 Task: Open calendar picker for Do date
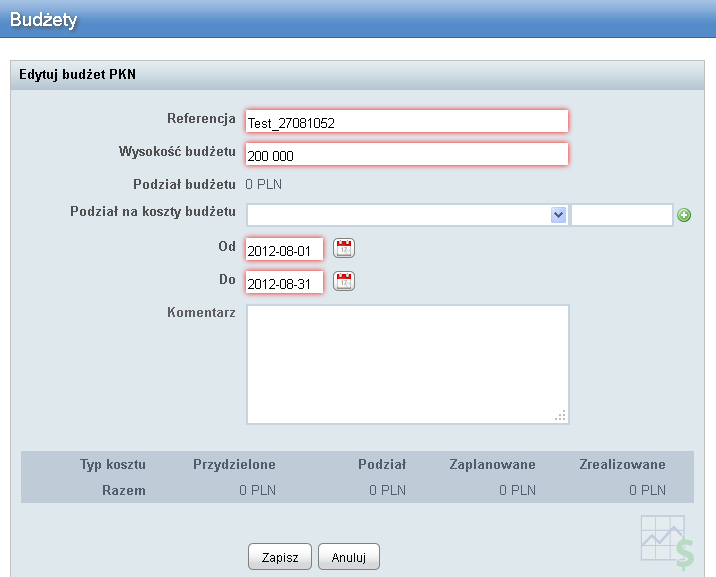[344, 281]
